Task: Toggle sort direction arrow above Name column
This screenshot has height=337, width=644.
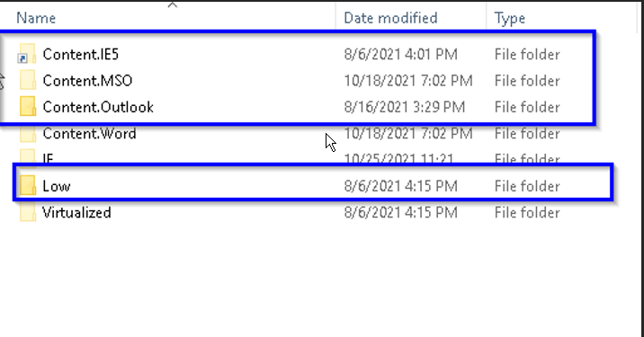Action: coord(173,4)
